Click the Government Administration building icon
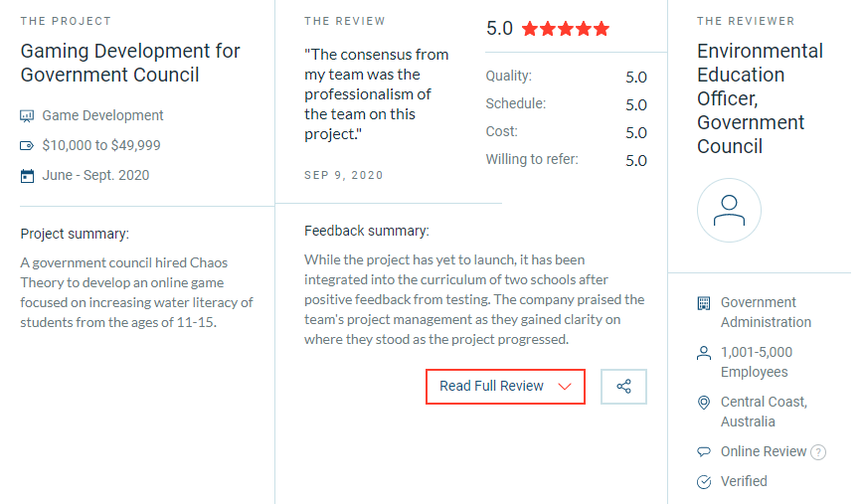 click(704, 303)
